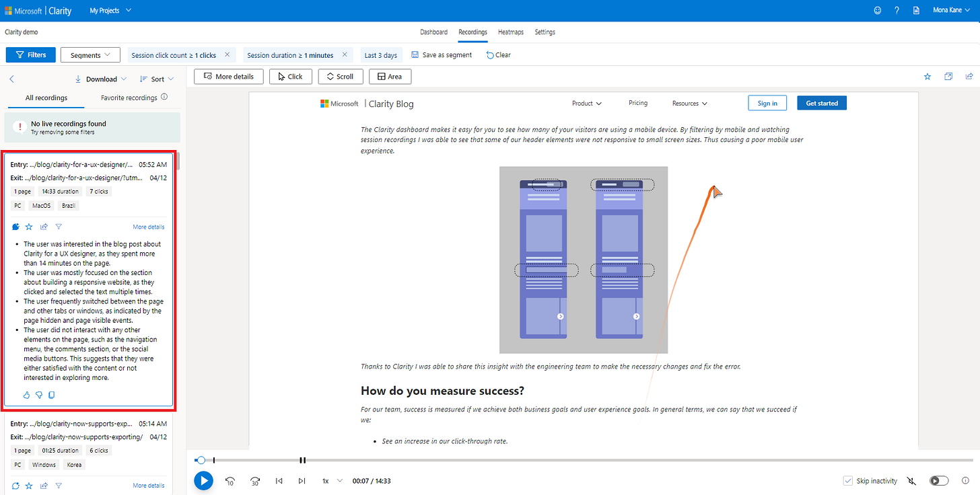The height and width of the screenshot is (495, 980).
Task: Open Pricing link in Clarity Blog
Action: (638, 103)
